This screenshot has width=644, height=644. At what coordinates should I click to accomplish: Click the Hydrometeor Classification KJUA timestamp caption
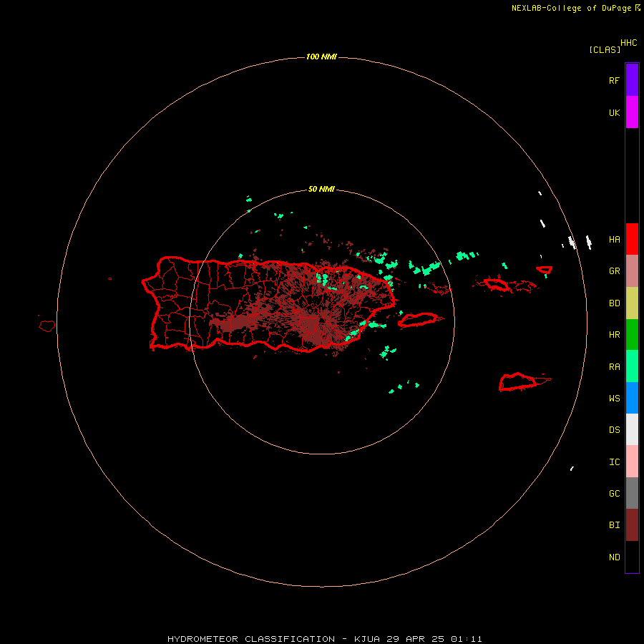point(324,639)
